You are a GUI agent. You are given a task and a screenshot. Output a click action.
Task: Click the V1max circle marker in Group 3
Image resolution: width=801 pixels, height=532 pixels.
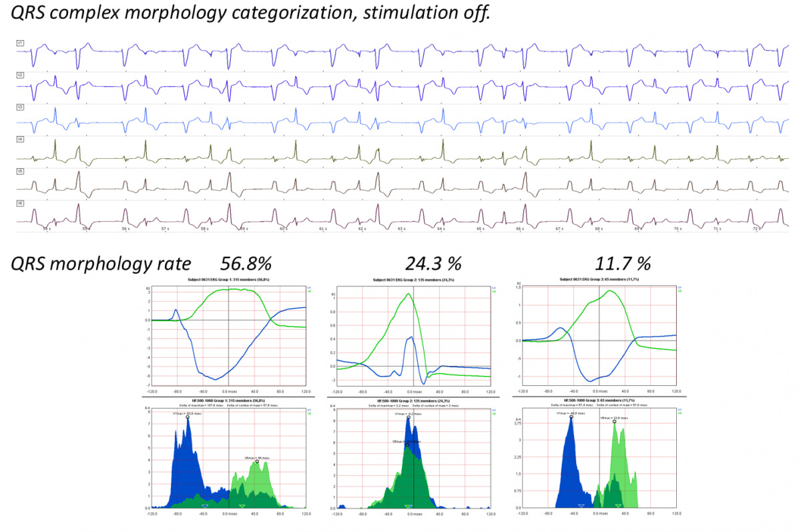pyautogui.click(x=571, y=417)
